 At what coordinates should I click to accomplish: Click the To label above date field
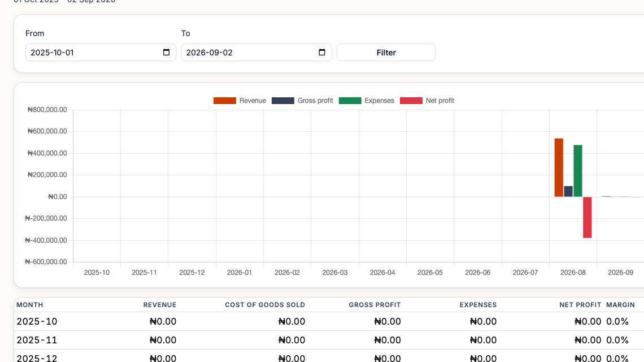click(186, 33)
